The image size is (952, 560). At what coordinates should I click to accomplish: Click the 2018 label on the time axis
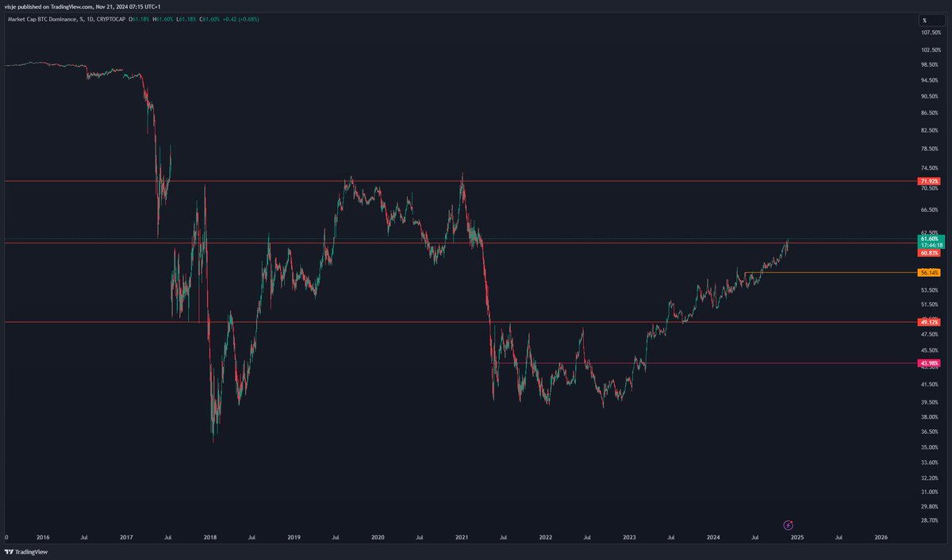click(x=210, y=537)
